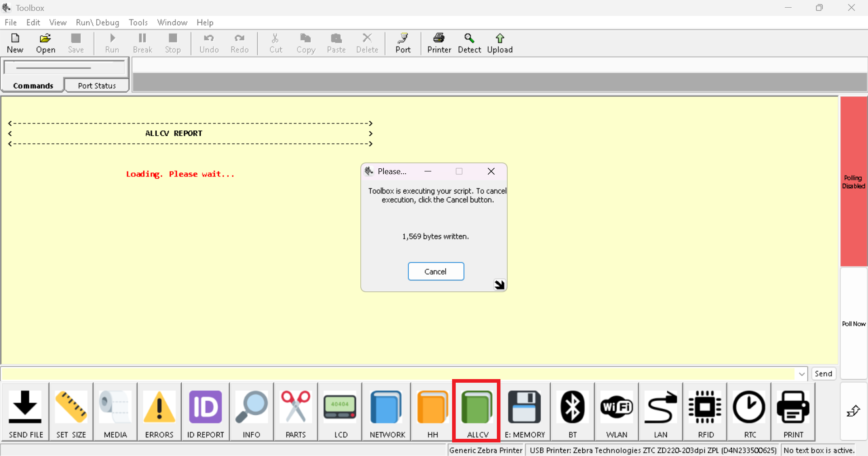The width and height of the screenshot is (868, 456).
Task: Open the Run\Debug menu
Action: pyautogui.click(x=97, y=22)
